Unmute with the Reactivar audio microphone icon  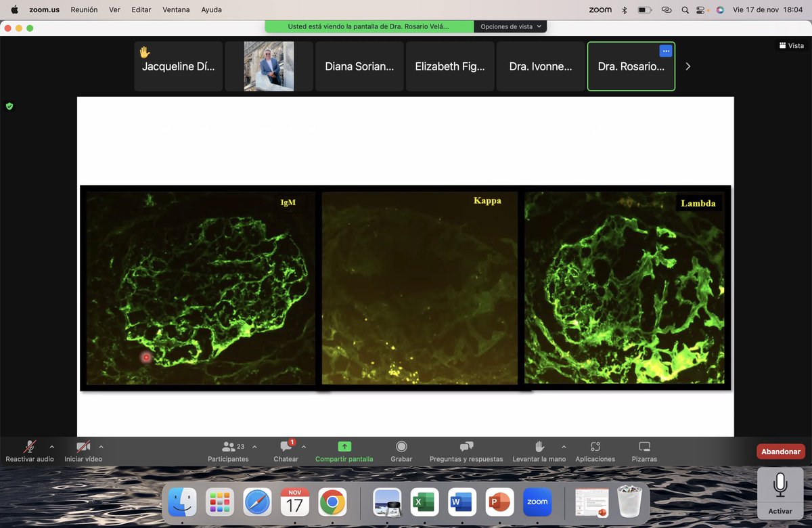[30, 447]
